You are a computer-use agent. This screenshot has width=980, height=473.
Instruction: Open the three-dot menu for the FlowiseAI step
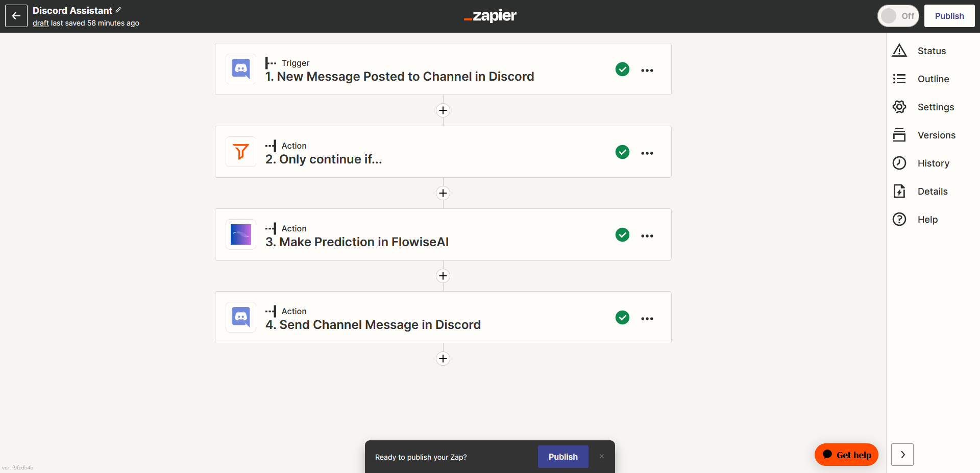647,236
